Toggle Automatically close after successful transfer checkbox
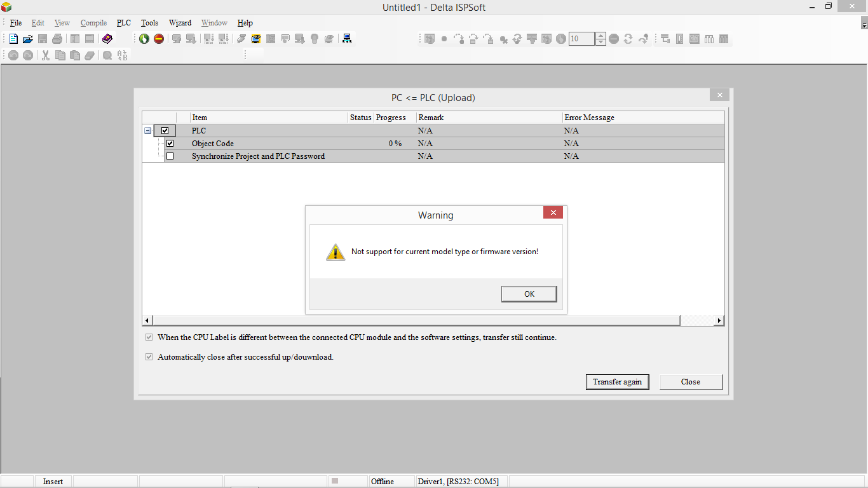The image size is (868, 488). point(149,357)
